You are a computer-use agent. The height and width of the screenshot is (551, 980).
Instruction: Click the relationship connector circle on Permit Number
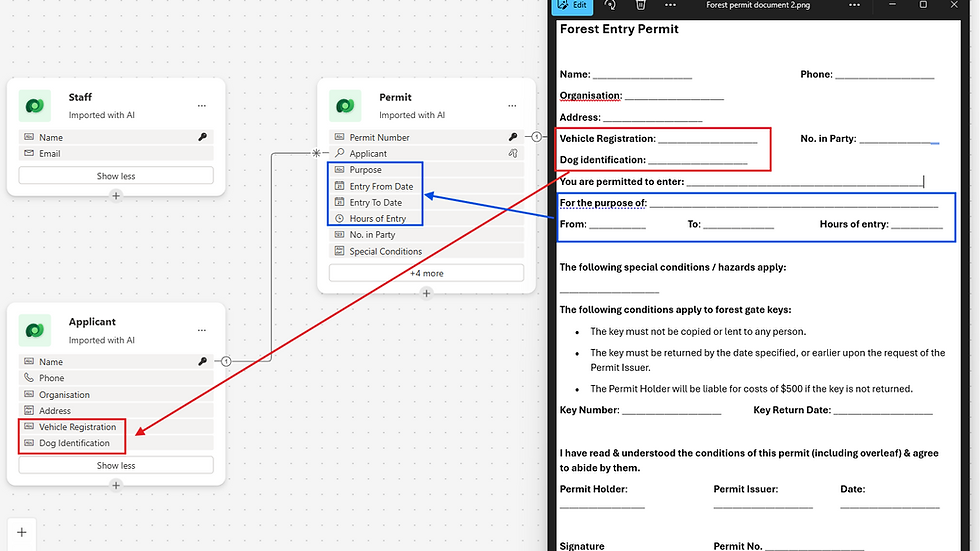pos(536,137)
